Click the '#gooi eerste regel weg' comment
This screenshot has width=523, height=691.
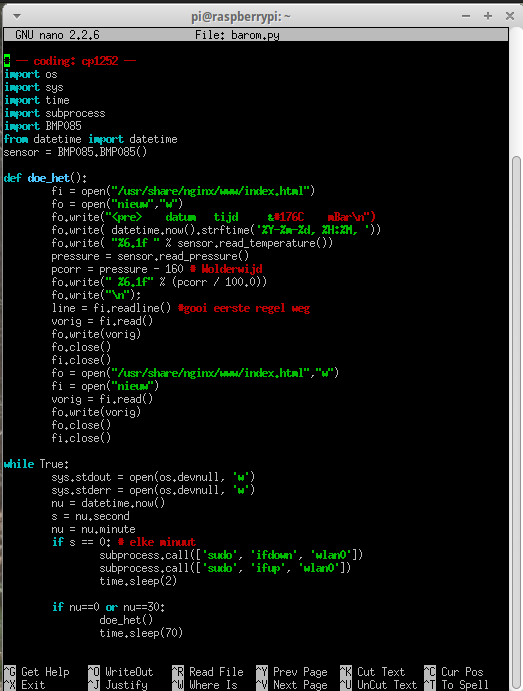244,308
